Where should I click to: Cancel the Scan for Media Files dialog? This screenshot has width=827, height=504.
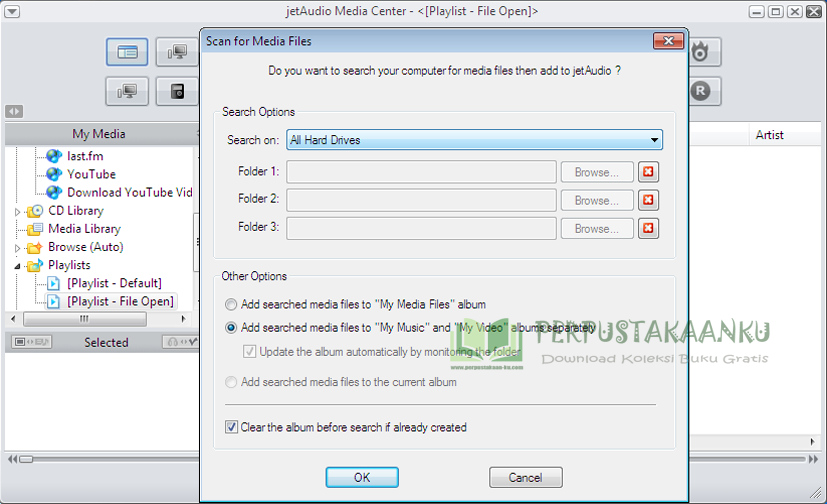[x=525, y=478]
